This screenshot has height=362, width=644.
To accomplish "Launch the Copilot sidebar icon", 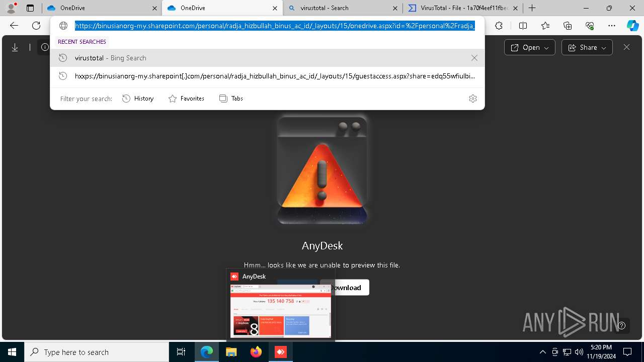I will click(632, 26).
